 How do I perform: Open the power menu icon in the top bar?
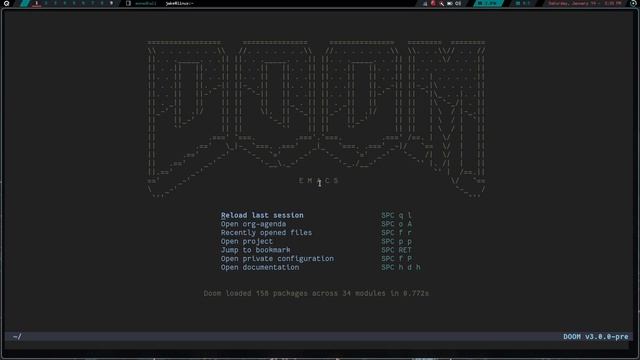633,3
